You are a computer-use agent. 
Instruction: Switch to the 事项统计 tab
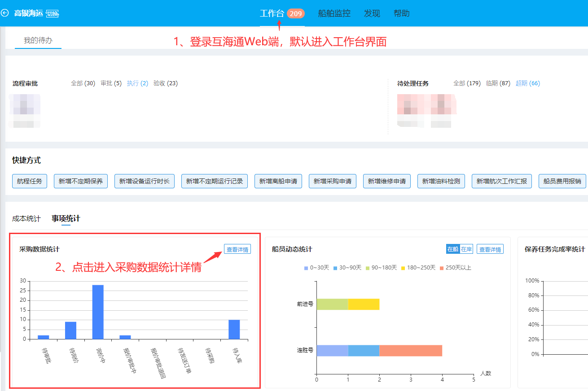click(66, 219)
